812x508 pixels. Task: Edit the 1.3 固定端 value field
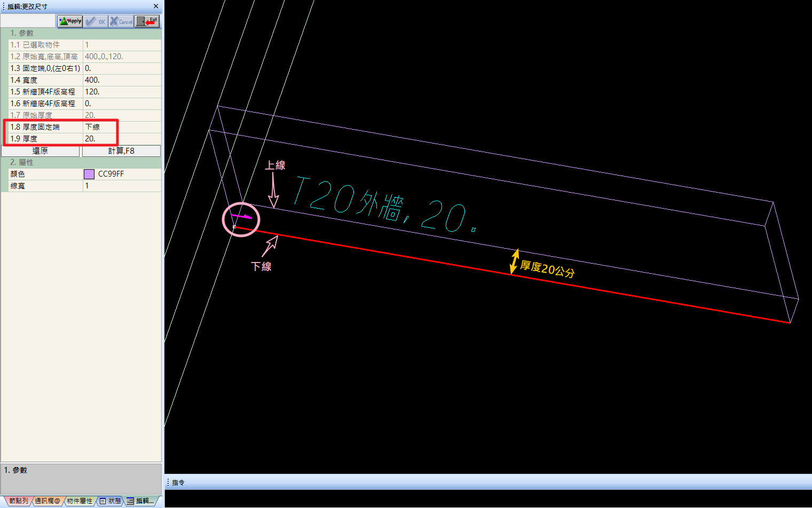point(122,68)
